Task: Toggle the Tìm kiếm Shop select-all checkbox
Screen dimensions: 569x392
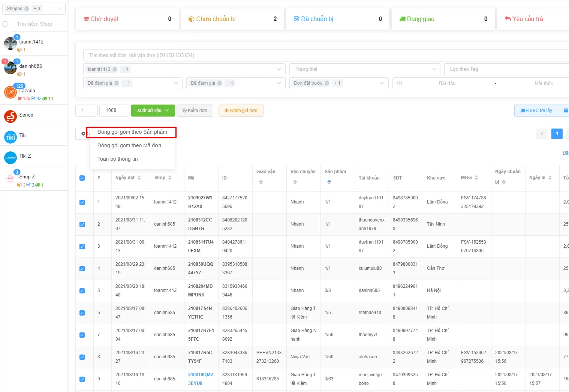Action: tap(5, 24)
